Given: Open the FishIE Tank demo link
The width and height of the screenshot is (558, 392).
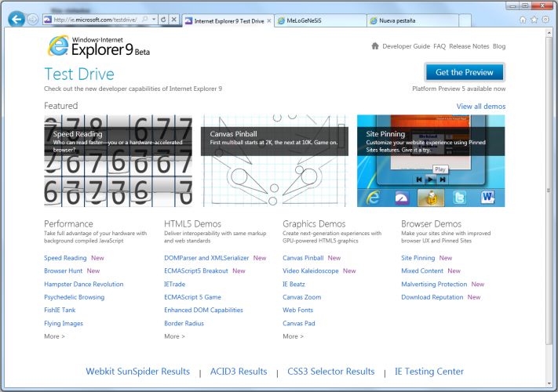Looking at the screenshot, I should click(60, 310).
